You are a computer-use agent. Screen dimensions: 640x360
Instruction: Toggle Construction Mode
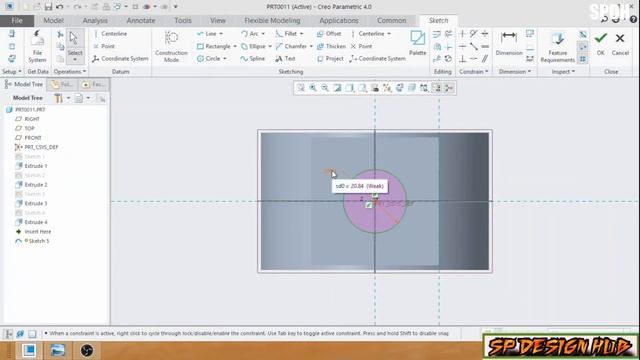171,47
